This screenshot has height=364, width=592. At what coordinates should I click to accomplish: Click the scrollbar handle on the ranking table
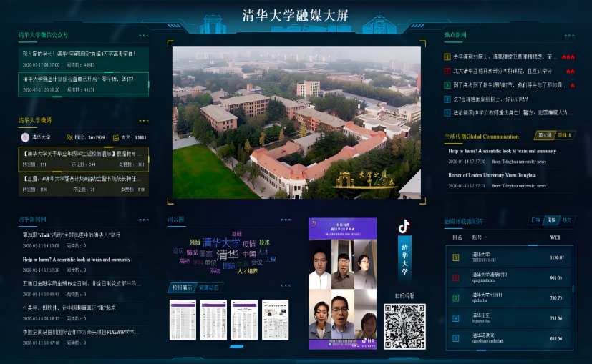coord(573,289)
